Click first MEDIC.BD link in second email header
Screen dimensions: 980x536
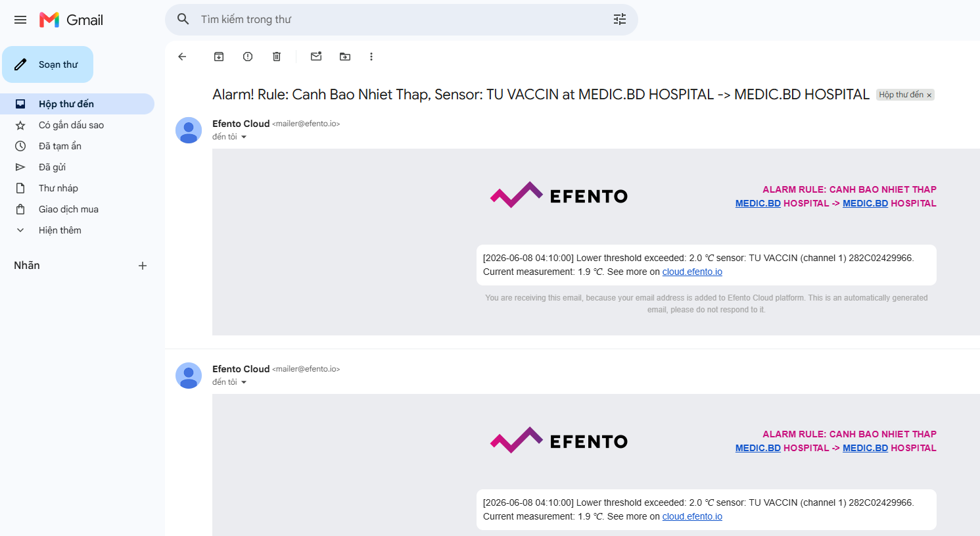(x=758, y=448)
